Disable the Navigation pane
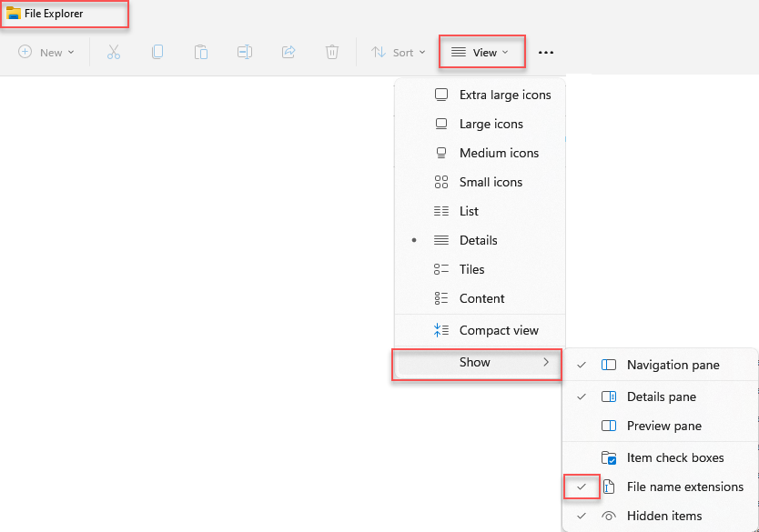The width and height of the screenshot is (759, 532). tap(673, 365)
